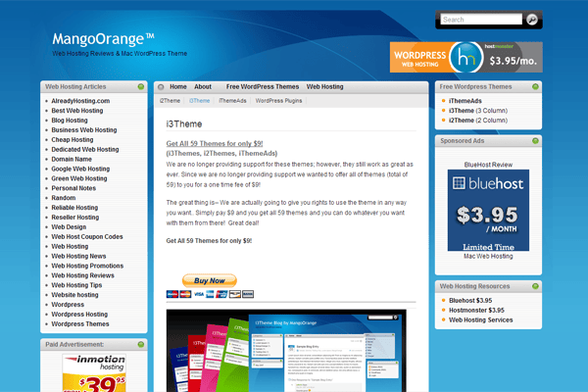This screenshot has height=392, width=588.
Task: Select the iThemeAds sub-tab
Action: [x=232, y=101]
